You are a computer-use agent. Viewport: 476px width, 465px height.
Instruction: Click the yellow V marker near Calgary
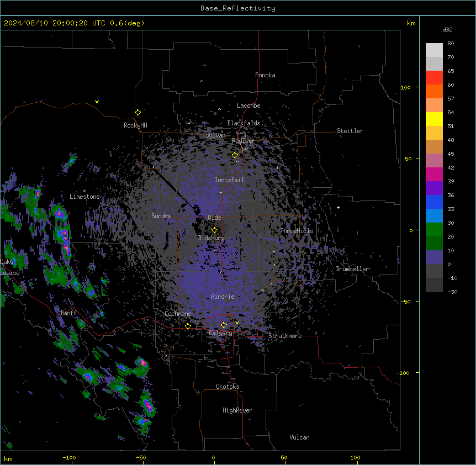pos(237,323)
